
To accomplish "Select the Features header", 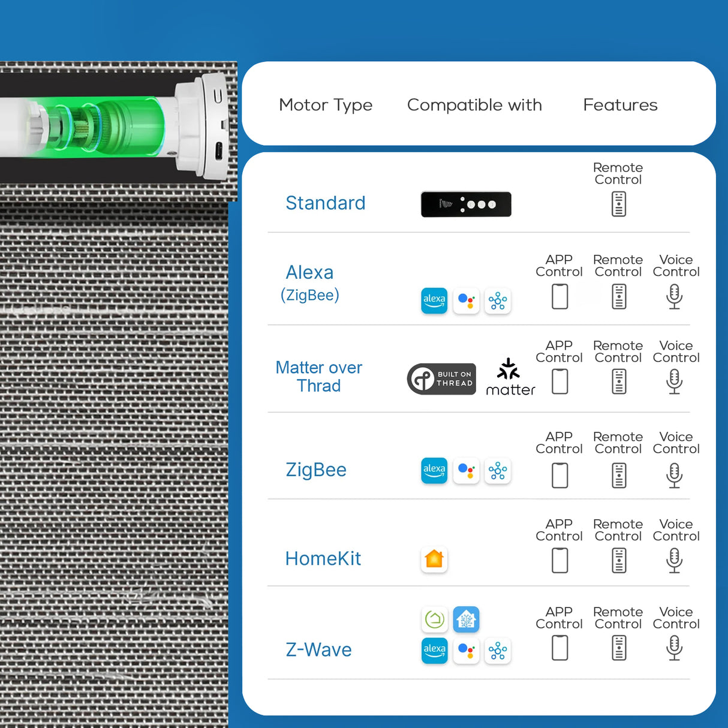I will pos(620,105).
